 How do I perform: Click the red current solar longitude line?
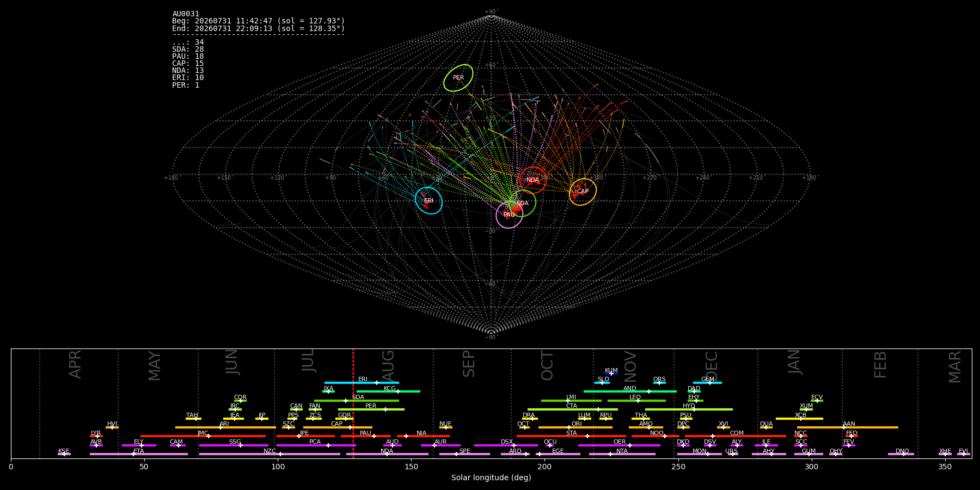(x=353, y=403)
